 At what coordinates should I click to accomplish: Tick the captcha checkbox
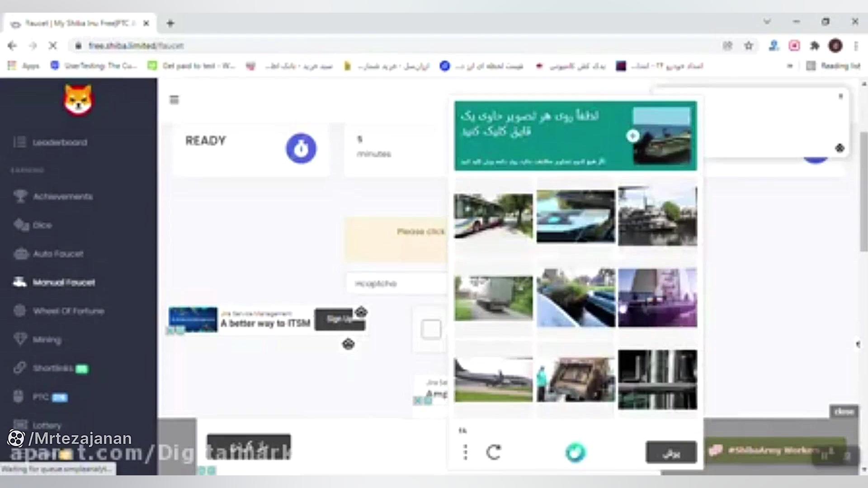[431, 329]
